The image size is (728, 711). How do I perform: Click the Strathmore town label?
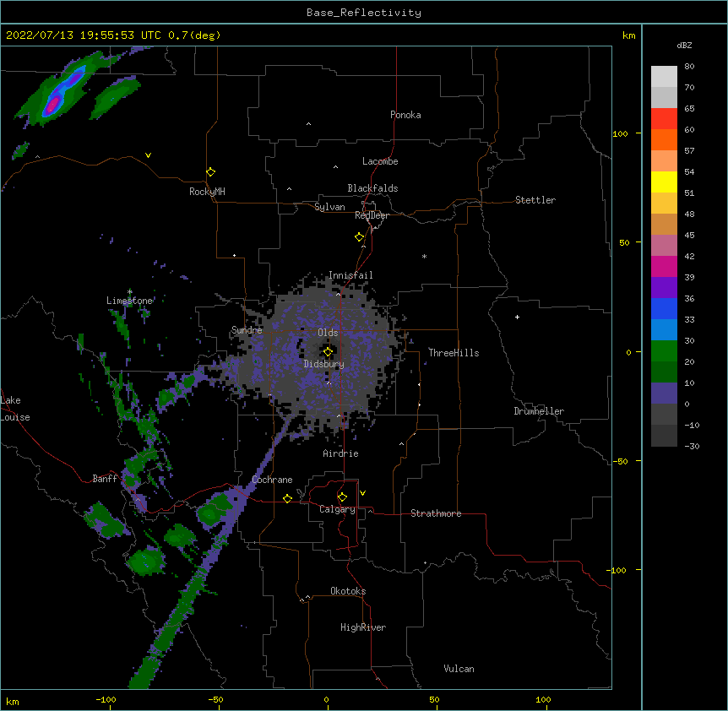(x=436, y=513)
